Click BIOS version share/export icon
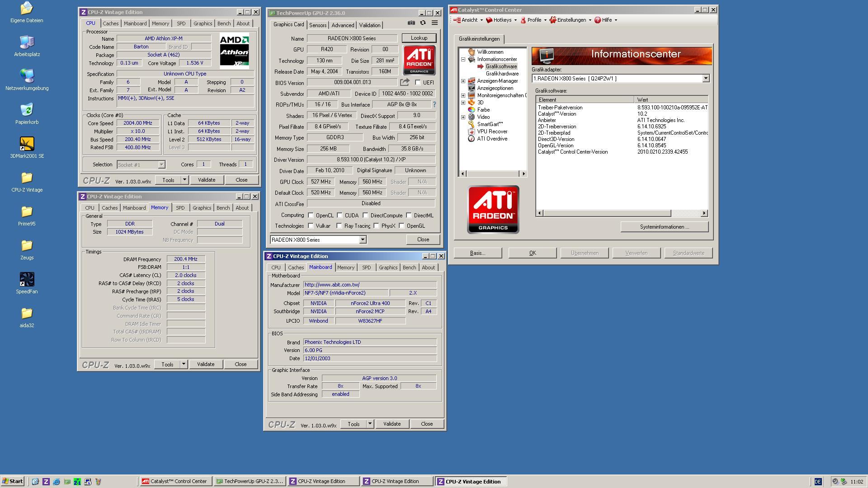 (x=405, y=82)
